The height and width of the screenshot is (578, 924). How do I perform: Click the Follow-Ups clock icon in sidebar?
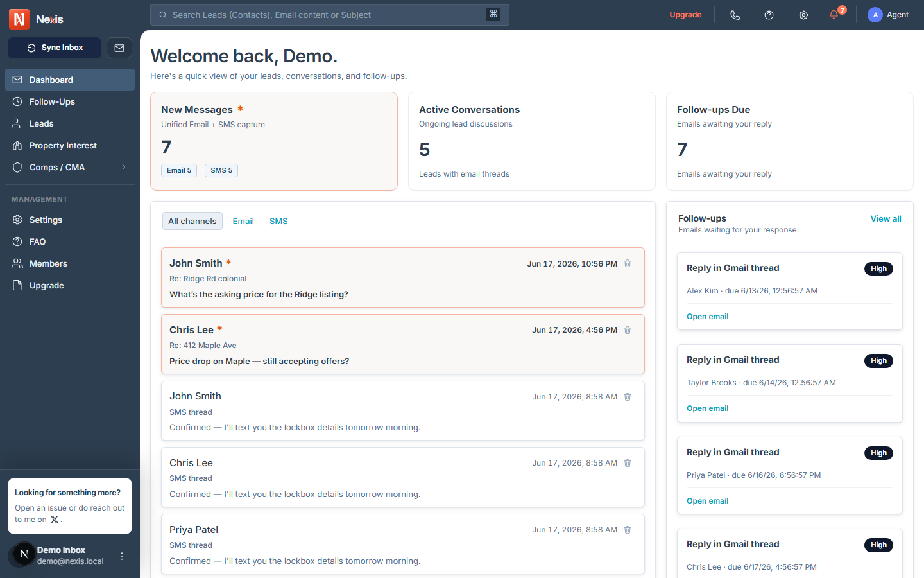click(17, 101)
